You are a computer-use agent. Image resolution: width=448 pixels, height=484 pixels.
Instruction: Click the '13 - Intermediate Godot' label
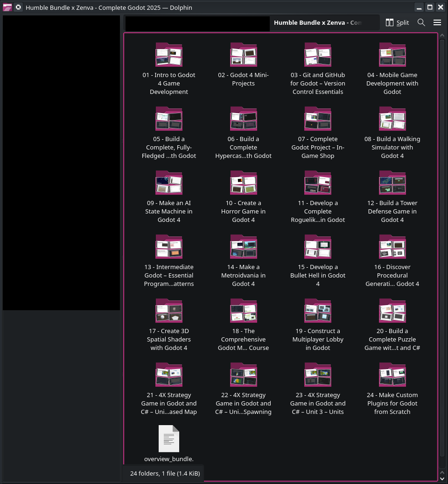[x=168, y=275]
